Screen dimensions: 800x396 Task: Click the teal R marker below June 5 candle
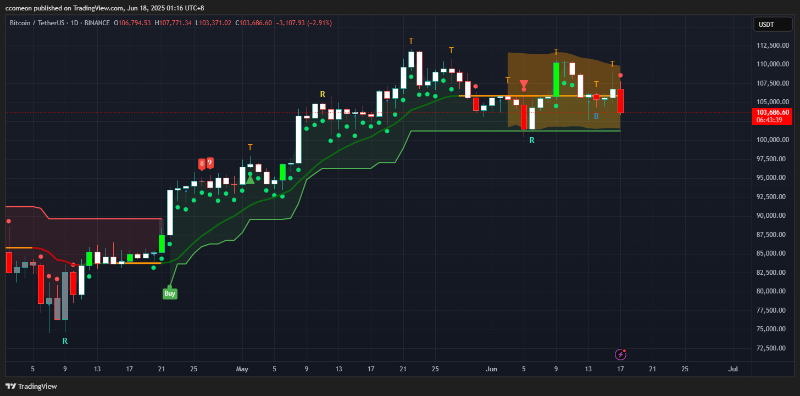coord(532,139)
